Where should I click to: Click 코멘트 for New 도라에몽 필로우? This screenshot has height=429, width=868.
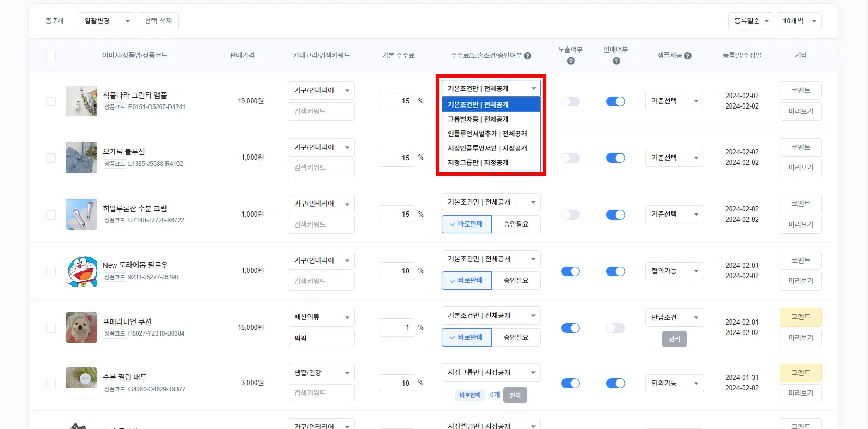click(801, 260)
